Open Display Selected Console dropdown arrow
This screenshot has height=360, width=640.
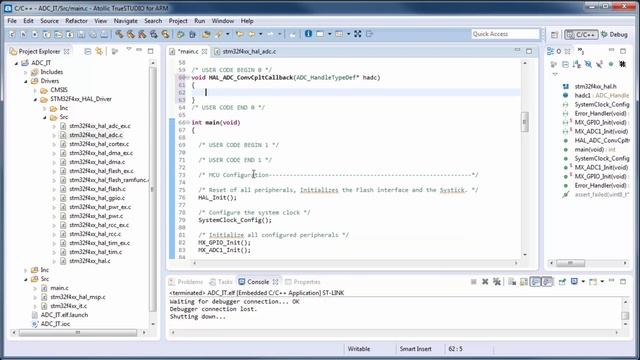point(582,282)
